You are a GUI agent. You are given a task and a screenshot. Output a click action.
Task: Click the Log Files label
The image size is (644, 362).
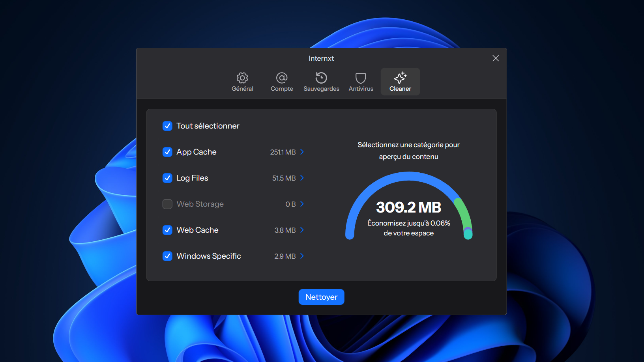point(192,178)
